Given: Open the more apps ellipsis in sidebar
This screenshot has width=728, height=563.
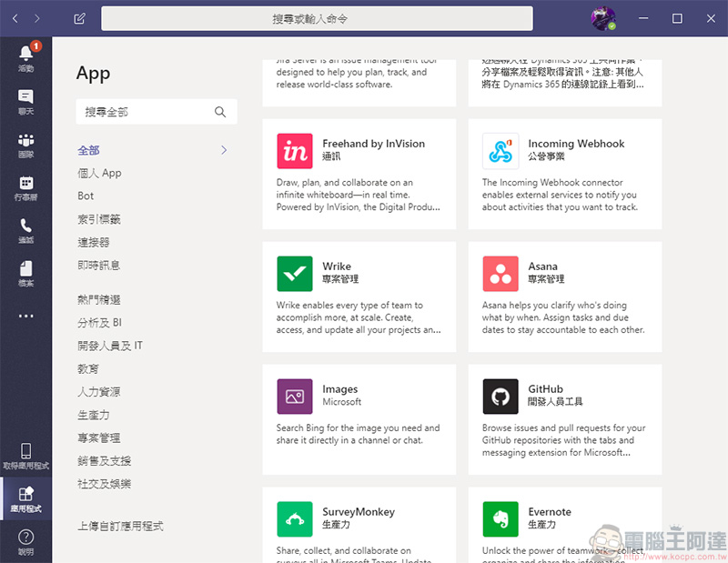Looking at the screenshot, I should pyautogui.click(x=25, y=317).
